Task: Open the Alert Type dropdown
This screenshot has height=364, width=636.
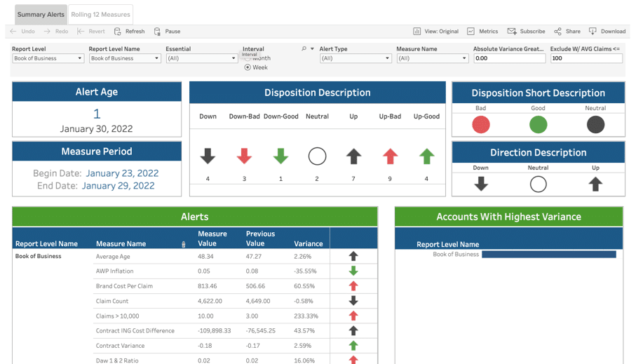Action: pos(355,59)
